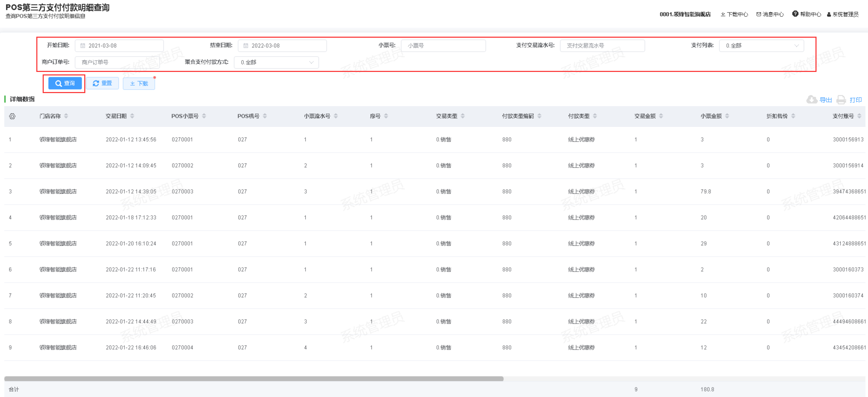
Task: Click the printer (打印) icon
Action: tap(841, 100)
